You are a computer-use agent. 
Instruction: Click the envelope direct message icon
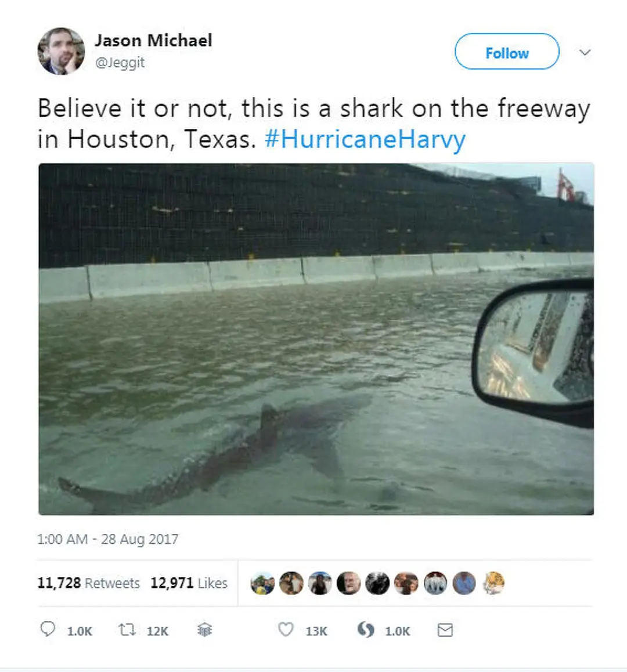click(445, 630)
